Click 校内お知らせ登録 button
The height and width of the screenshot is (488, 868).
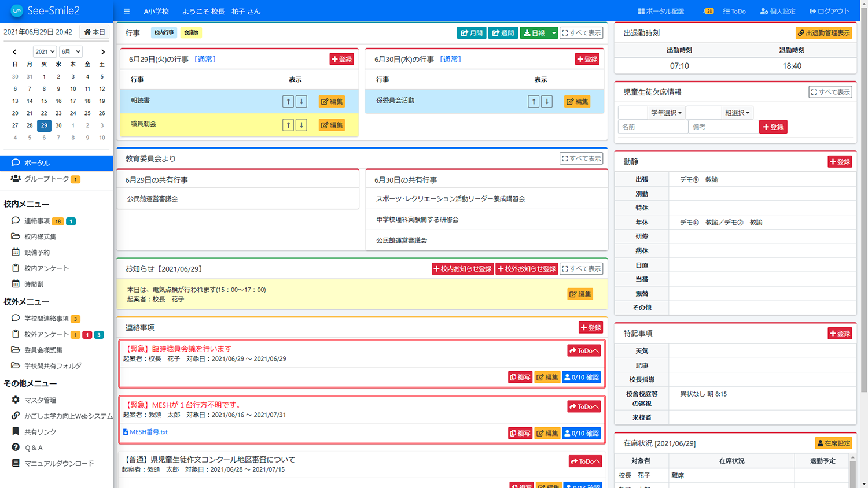(x=462, y=269)
